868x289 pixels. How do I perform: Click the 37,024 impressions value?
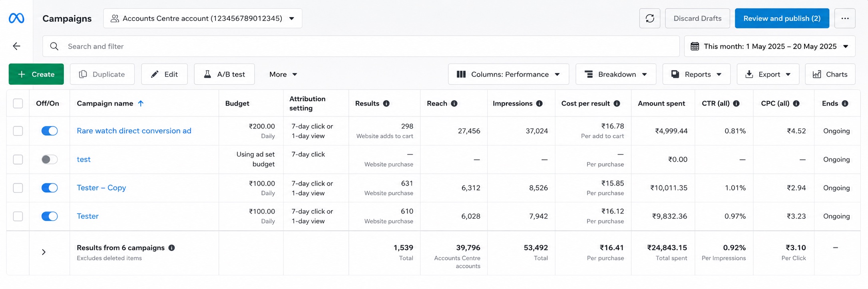pyautogui.click(x=536, y=131)
